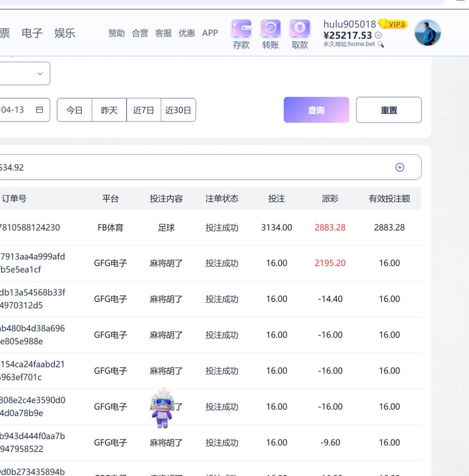Switch to the 昨天 date range tab
469x476 pixels.
pos(109,110)
